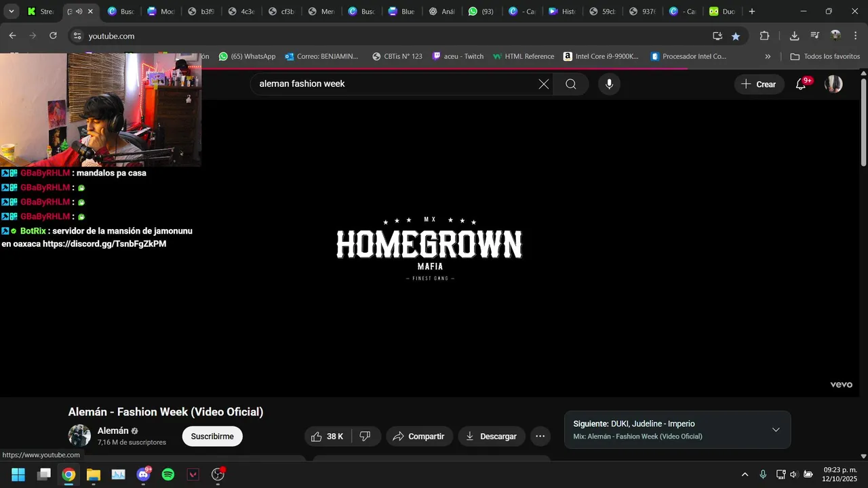Expand the Siguiente mix playlist panel
This screenshot has width=868, height=488.
click(776, 430)
